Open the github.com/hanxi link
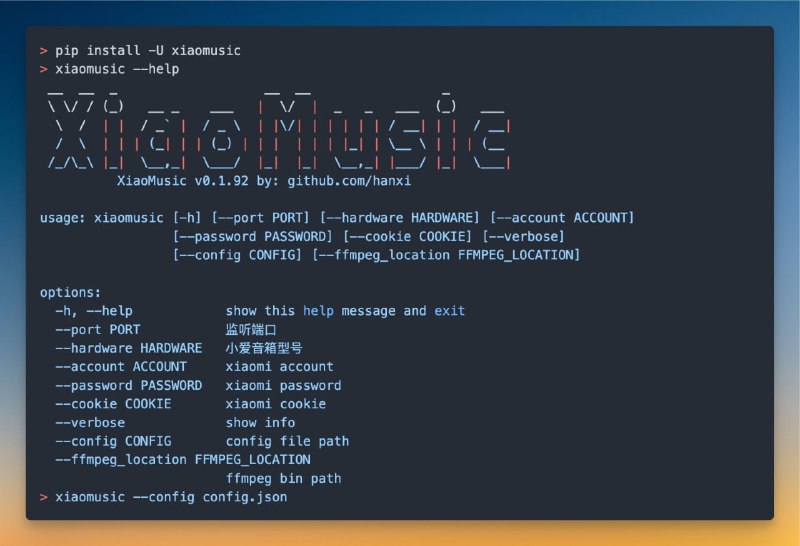 pos(349,181)
